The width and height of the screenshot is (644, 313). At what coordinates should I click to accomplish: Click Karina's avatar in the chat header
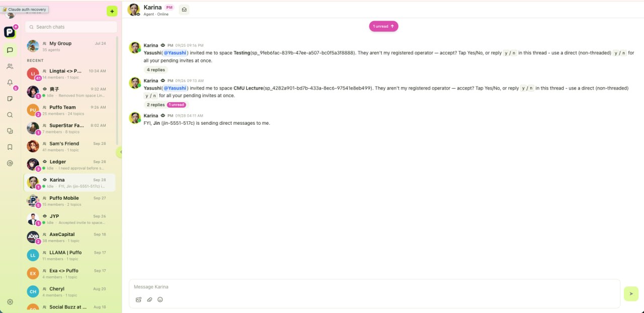133,10
